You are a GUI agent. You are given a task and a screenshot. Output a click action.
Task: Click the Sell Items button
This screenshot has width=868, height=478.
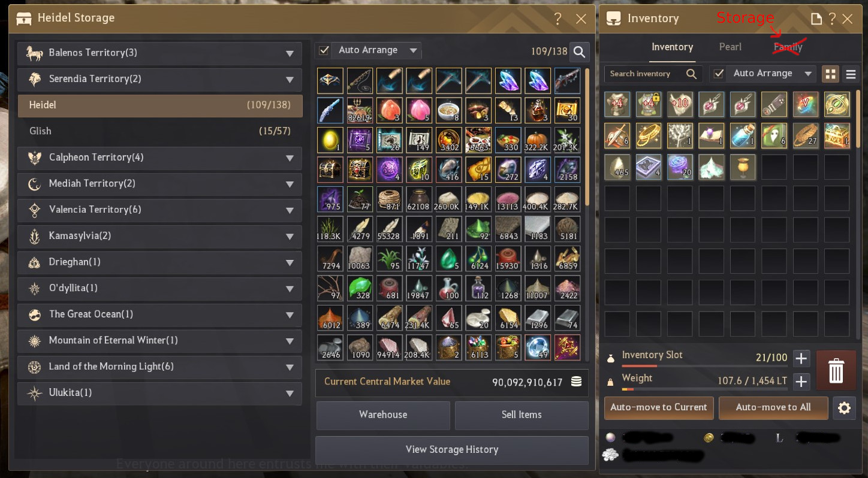(522, 415)
